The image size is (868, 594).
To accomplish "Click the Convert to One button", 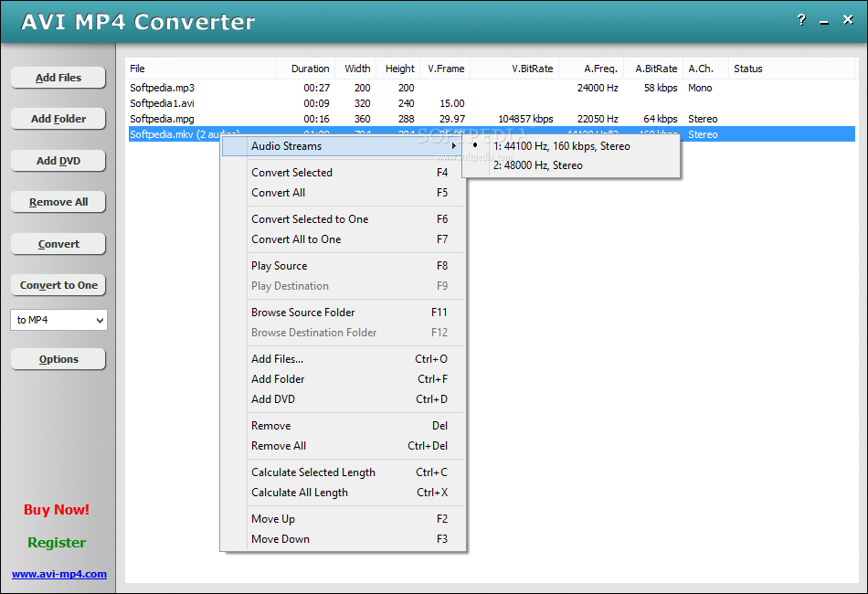I will click(58, 285).
